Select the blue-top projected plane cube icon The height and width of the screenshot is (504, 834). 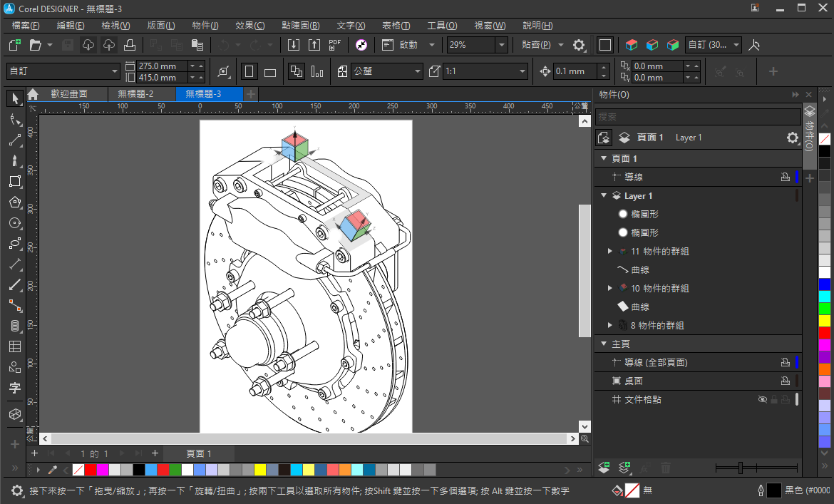click(x=652, y=45)
